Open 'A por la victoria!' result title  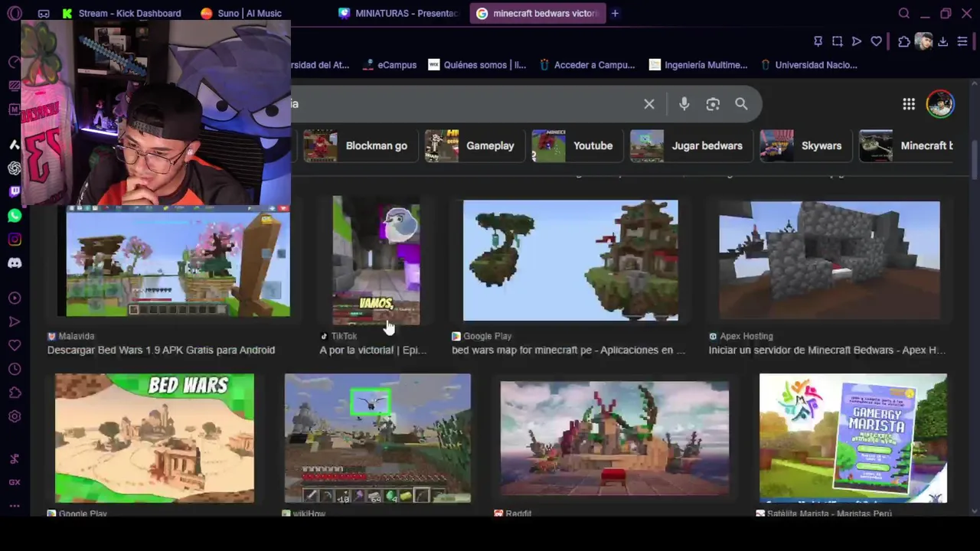pos(373,350)
